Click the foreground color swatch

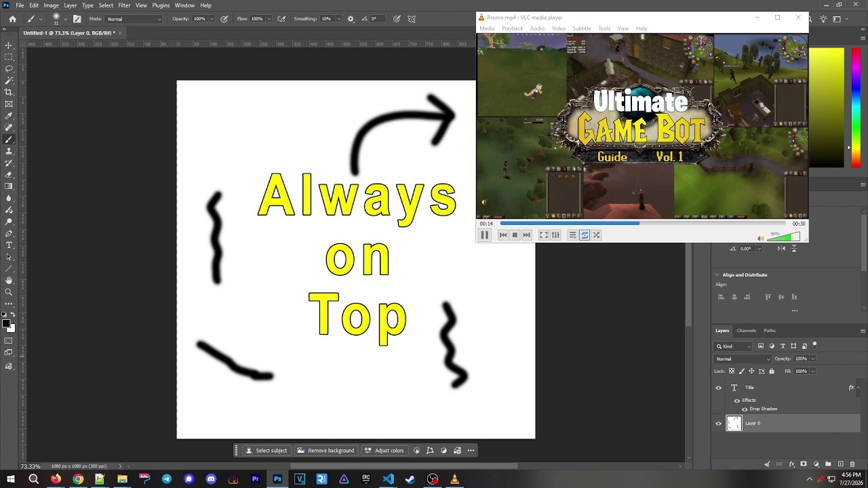tap(6, 324)
